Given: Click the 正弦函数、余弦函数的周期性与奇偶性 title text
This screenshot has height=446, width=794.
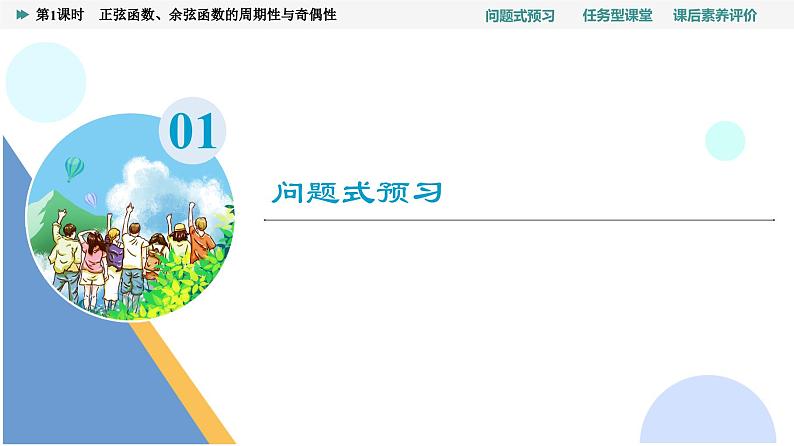Looking at the screenshot, I should point(217,15).
